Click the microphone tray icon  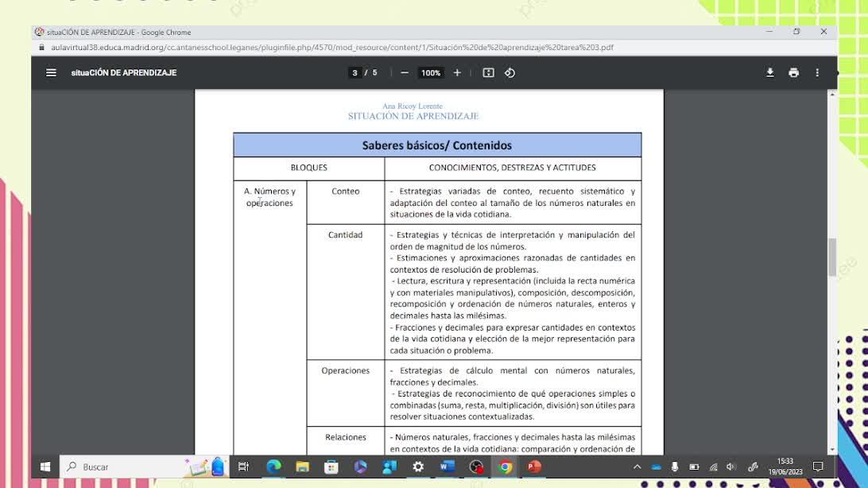[674, 467]
